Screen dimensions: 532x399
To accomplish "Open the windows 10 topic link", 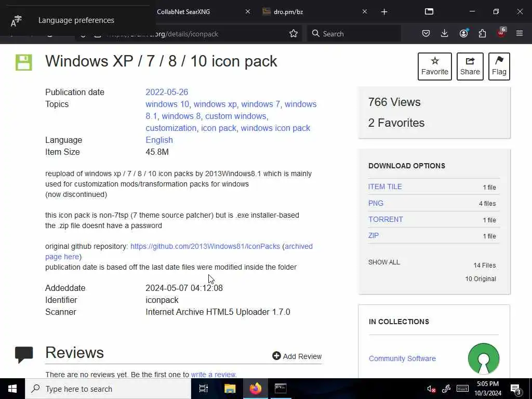I will tap(167, 104).
